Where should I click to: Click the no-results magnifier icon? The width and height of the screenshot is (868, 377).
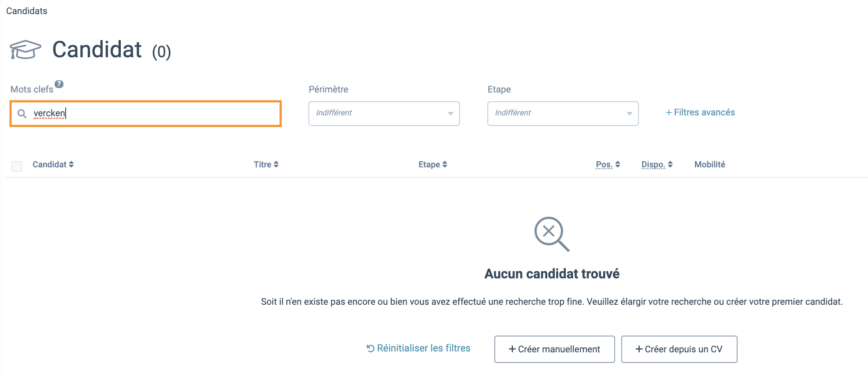point(552,234)
